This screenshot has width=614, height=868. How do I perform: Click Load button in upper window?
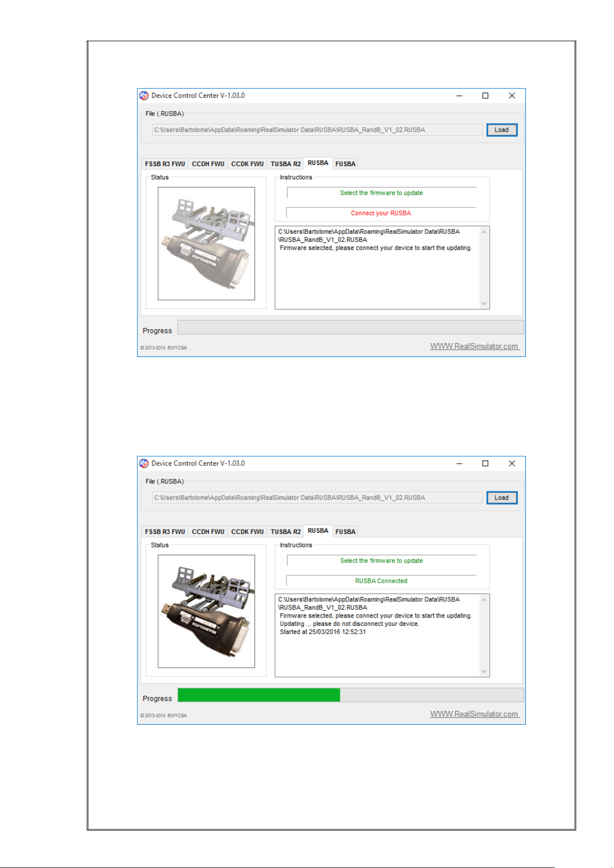[502, 130]
